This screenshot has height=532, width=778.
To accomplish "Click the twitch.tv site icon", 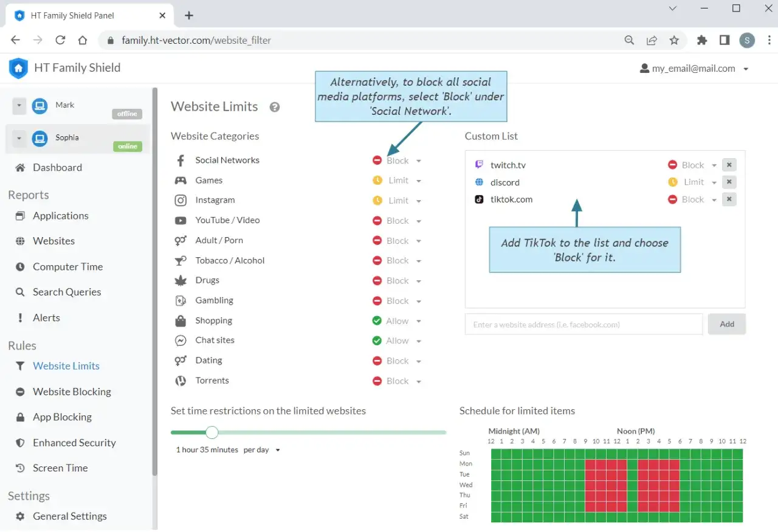I will 479,165.
